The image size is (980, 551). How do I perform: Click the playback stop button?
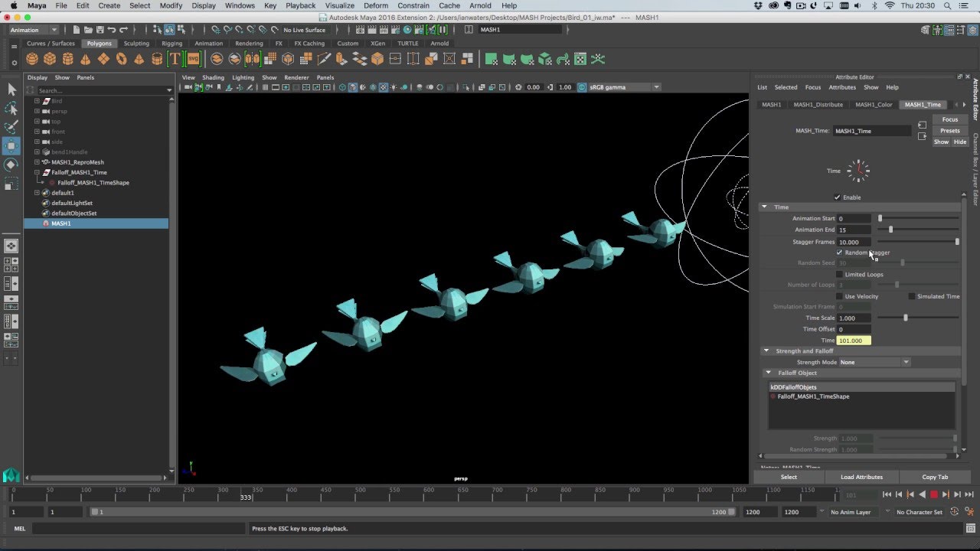tap(934, 495)
